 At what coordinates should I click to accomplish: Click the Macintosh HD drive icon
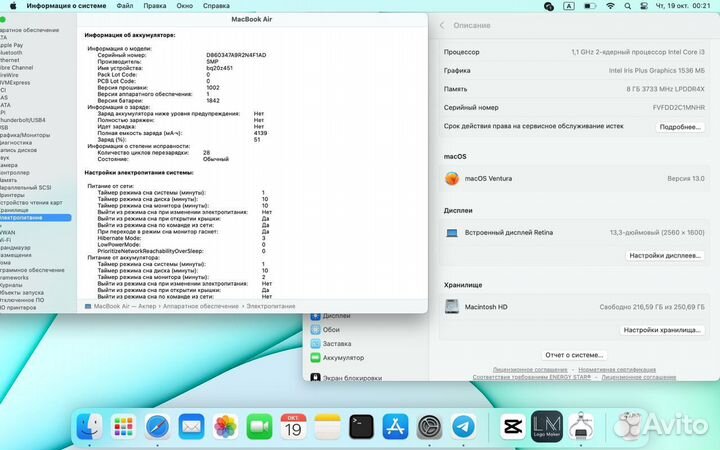[x=452, y=307]
